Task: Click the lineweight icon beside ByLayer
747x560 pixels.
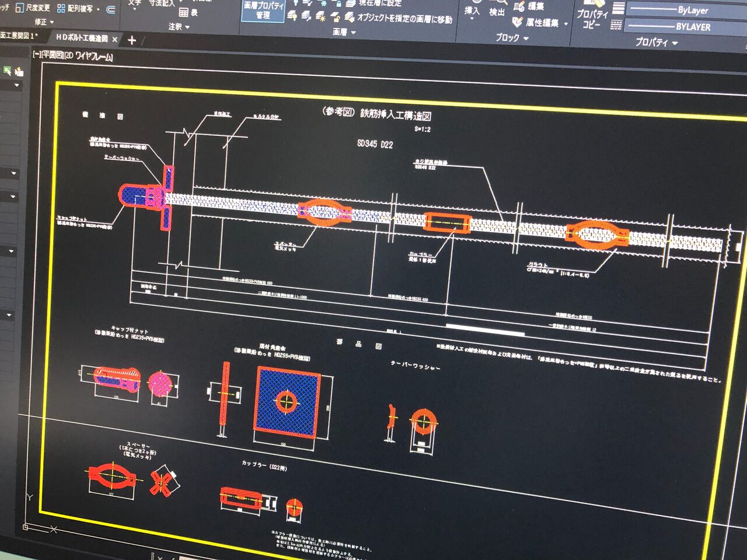Action: tap(618, 9)
